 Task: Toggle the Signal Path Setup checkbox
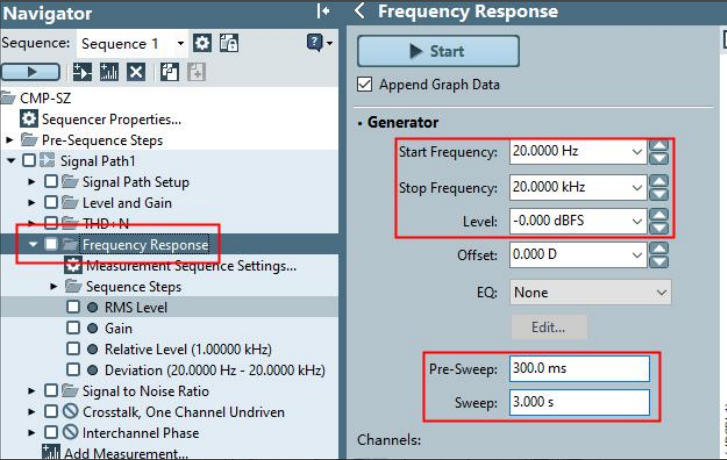[x=51, y=181]
